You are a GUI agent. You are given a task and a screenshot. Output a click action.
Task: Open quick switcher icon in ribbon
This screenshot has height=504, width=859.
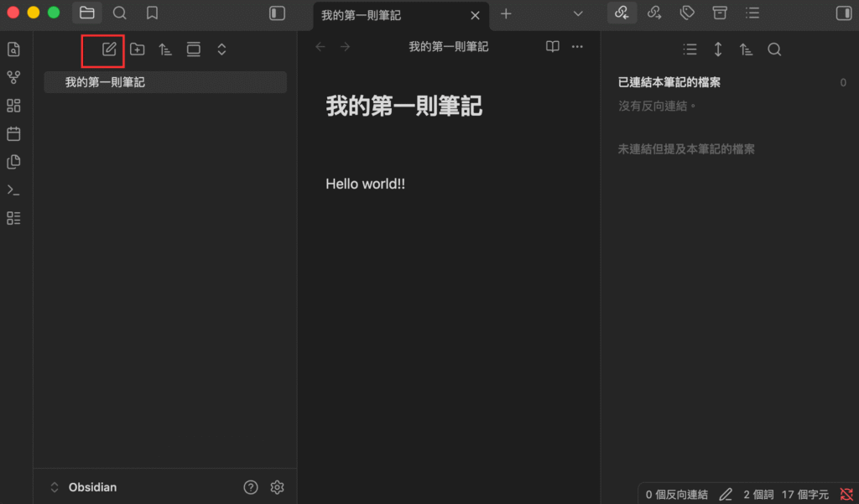click(x=13, y=49)
